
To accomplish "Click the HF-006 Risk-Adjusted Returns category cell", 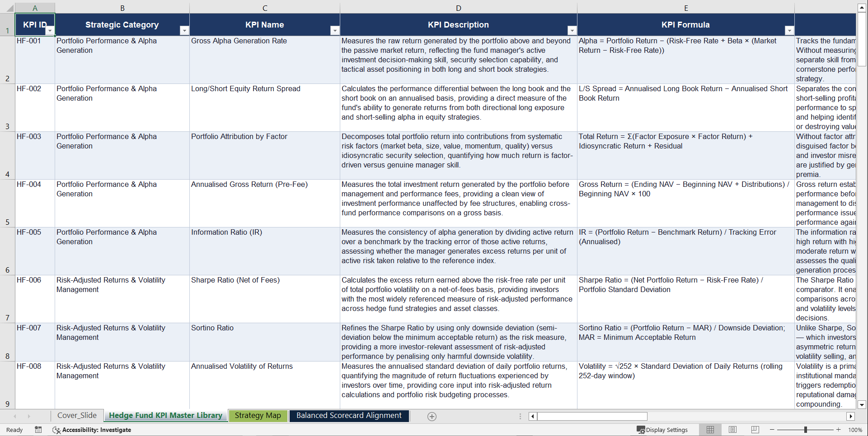I will pyautogui.click(x=122, y=299).
